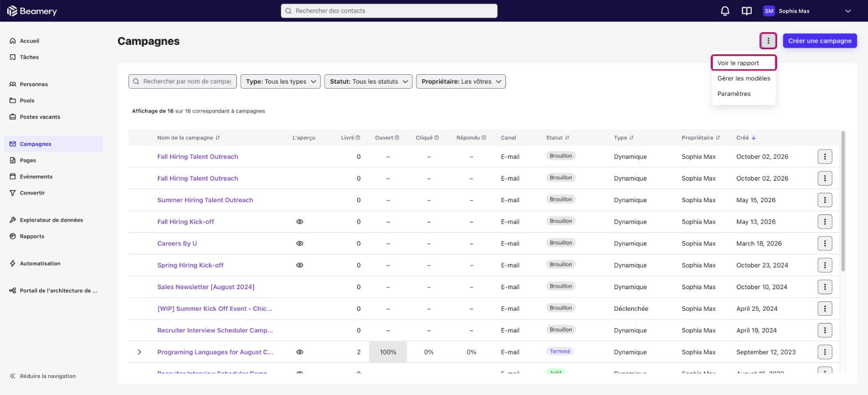Click info icon next to Cliqué
Image resolution: width=868 pixels, height=395 pixels.
coord(436,138)
